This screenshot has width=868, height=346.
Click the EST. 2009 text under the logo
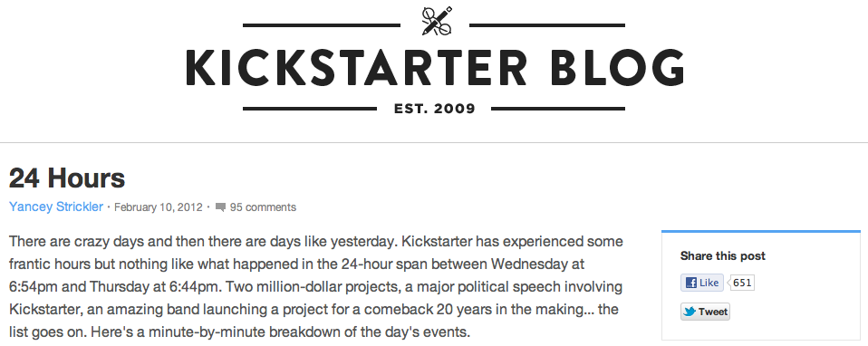[x=435, y=109]
